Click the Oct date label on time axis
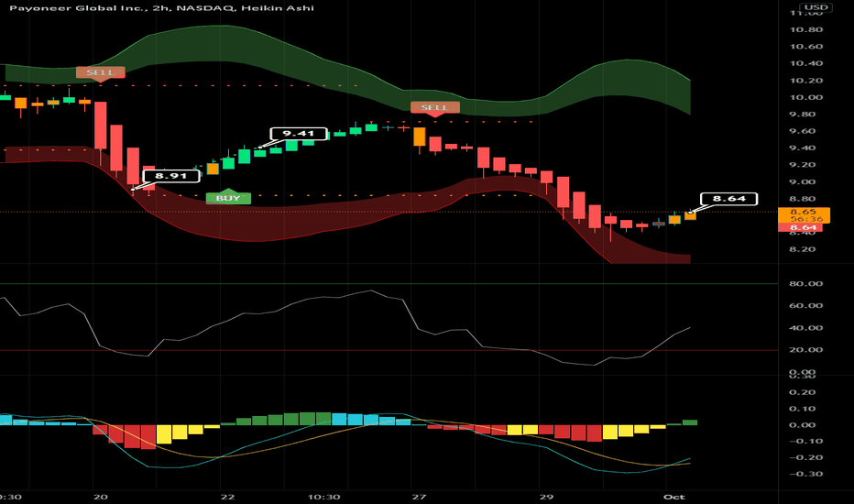854x504 pixels. pyautogui.click(x=673, y=497)
